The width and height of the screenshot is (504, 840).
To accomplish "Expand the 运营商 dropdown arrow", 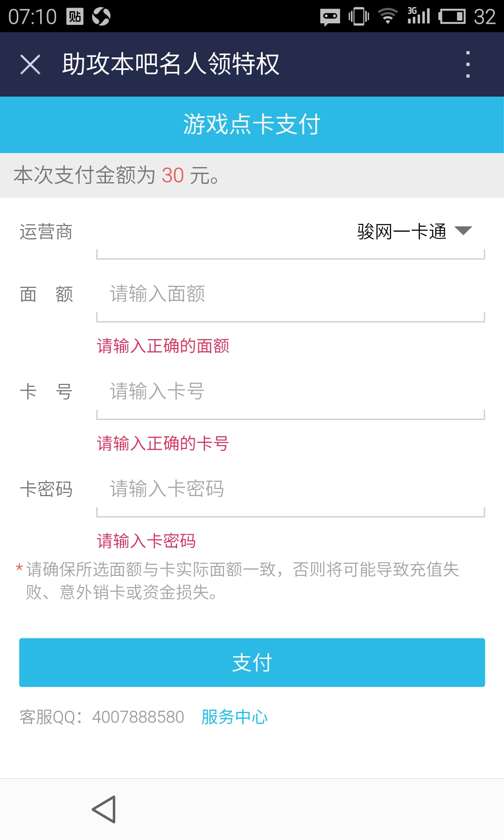I will pos(463,231).
